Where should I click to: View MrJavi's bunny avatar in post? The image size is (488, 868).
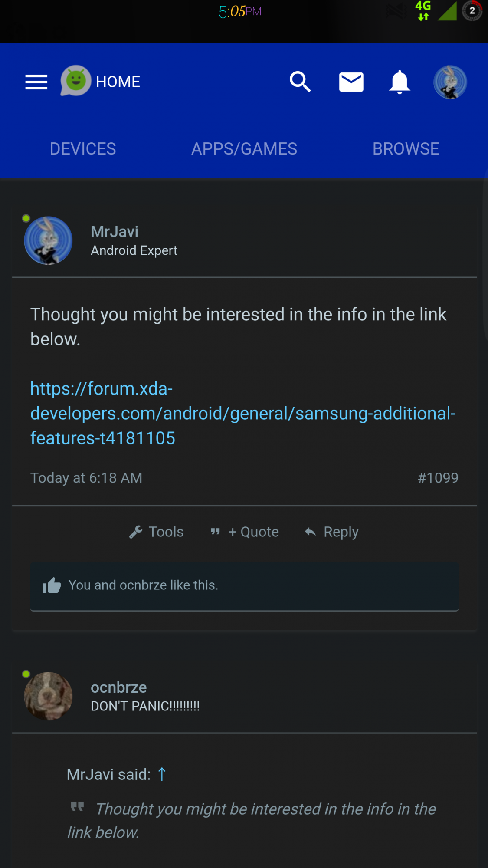[48, 240]
